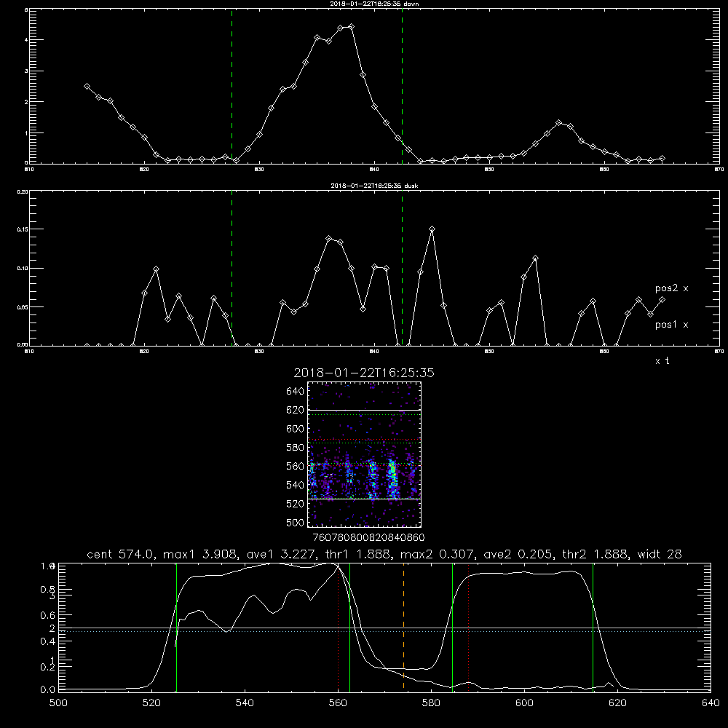Click the 'pos2 x' label

(x=671, y=288)
